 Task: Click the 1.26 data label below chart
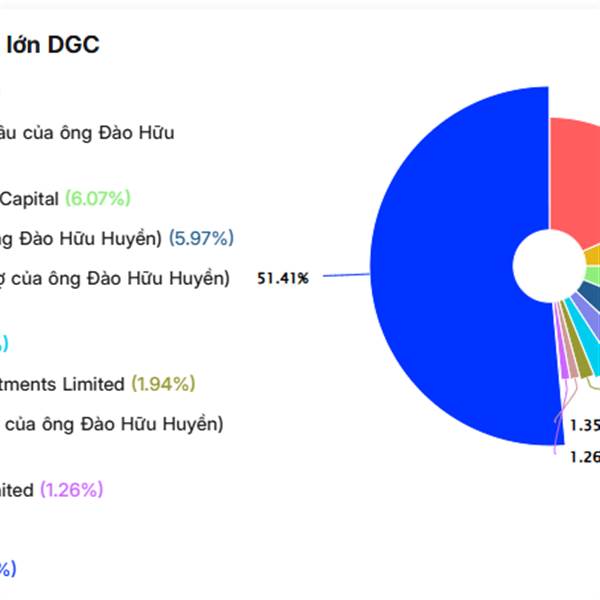click(584, 457)
